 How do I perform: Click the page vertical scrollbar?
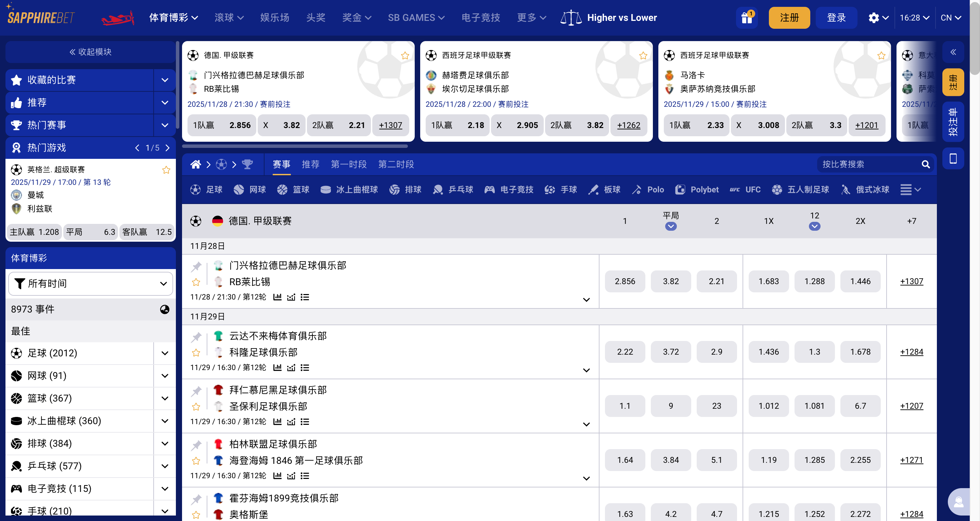point(975,38)
